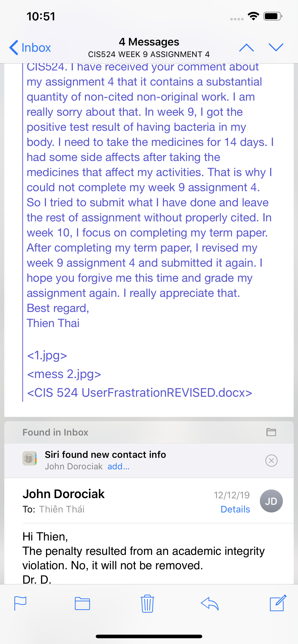This screenshot has height=644, width=298.
Task: Tap the flag icon in bottom toolbar
Action: (20, 604)
